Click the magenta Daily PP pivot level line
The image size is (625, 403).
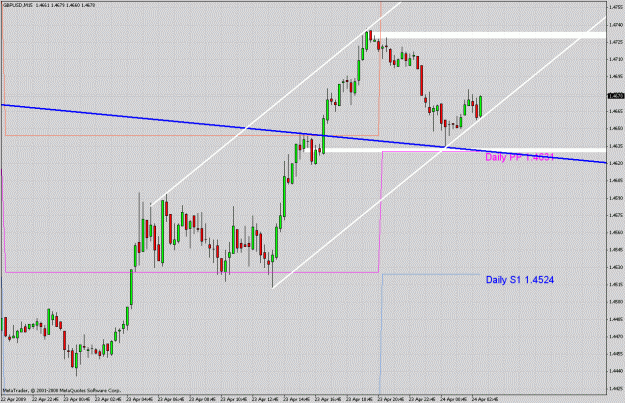tap(430, 151)
